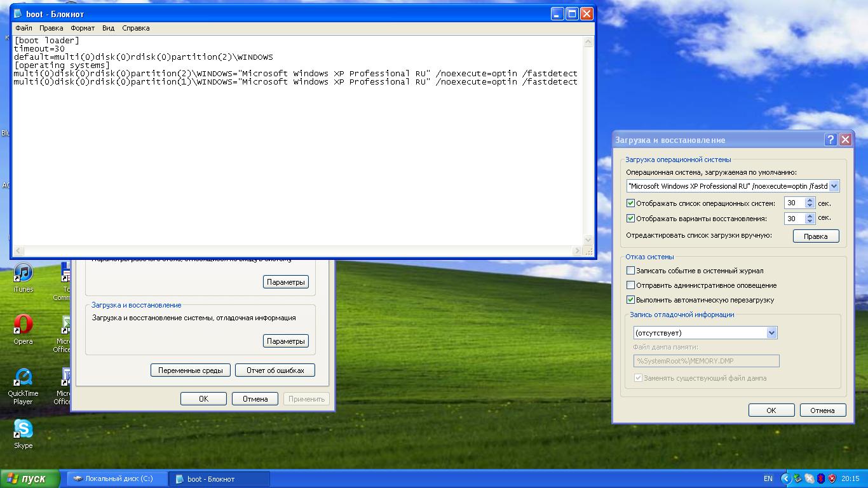Toggle Отображать список операционных систем checkbox
This screenshot has height=488, width=868.
tap(630, 203)
